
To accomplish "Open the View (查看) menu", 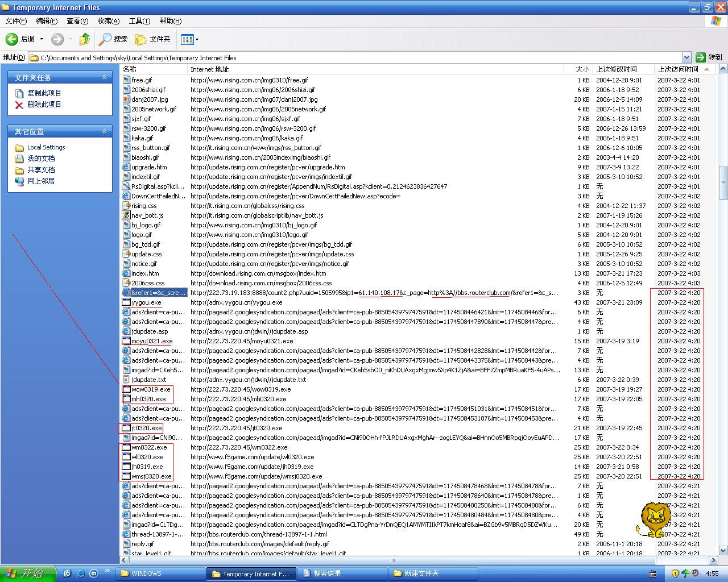I will (x=77, y=21).
